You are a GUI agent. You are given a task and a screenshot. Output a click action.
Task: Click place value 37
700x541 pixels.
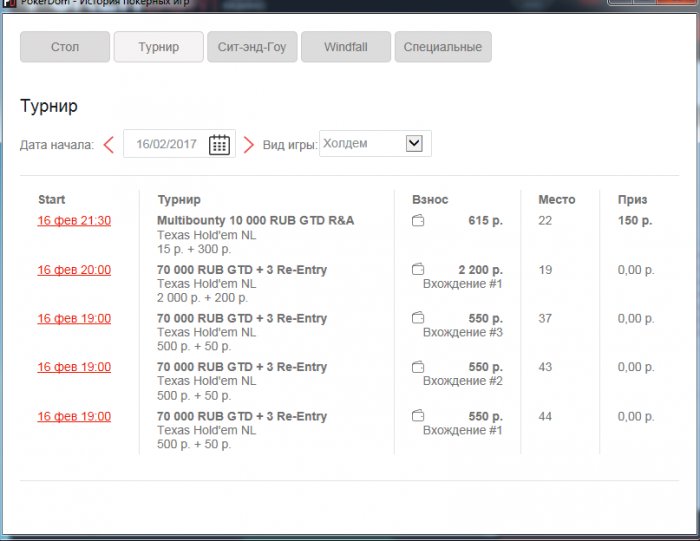coord(545,318)
